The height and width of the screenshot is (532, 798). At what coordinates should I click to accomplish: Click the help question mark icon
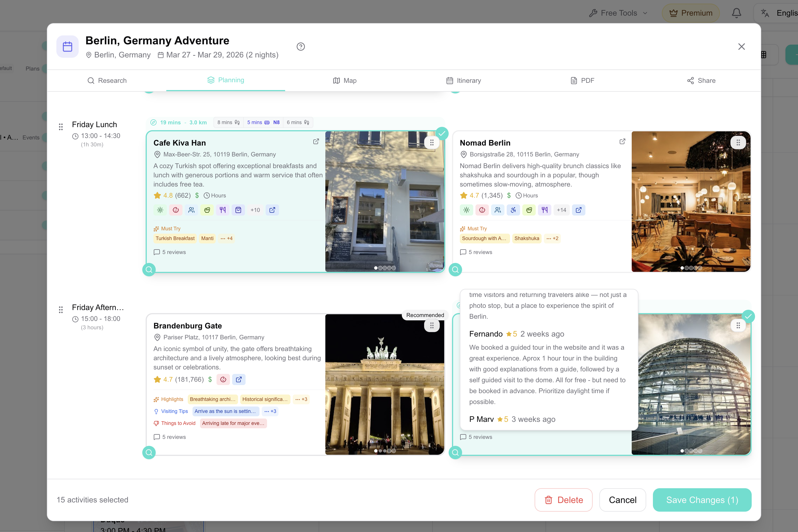coord(301,47)
